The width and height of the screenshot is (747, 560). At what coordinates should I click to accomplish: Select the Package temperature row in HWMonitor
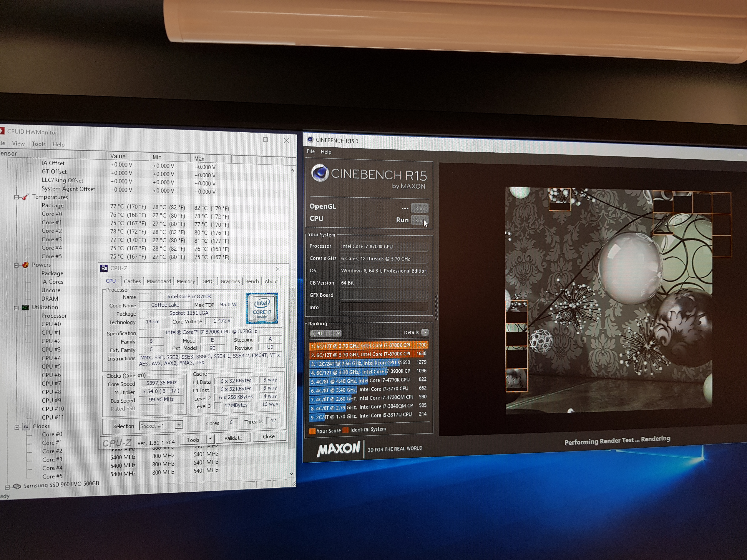[x=135, y=207]
